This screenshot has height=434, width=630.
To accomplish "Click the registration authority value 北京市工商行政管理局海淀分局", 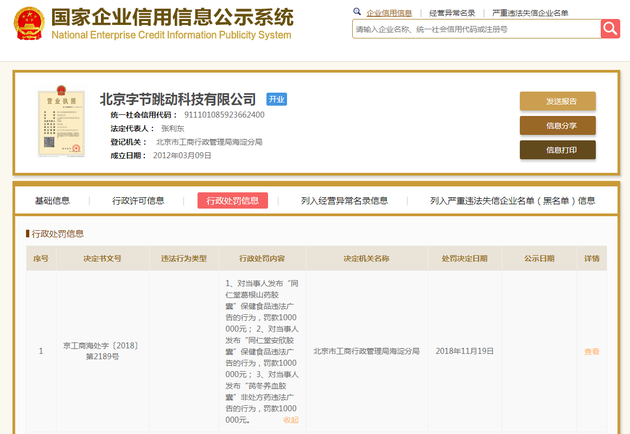I will [x=209, y=142].
